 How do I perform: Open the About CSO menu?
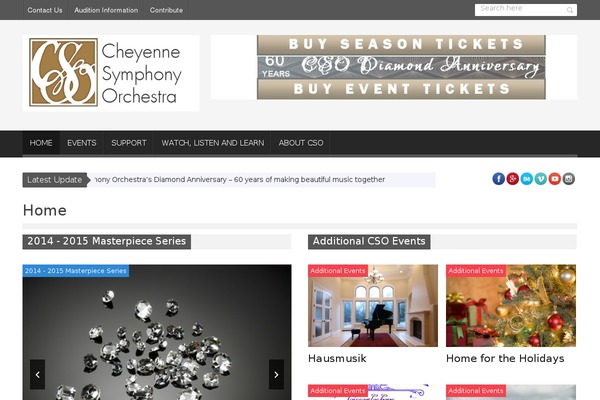(x=301, y=143)
